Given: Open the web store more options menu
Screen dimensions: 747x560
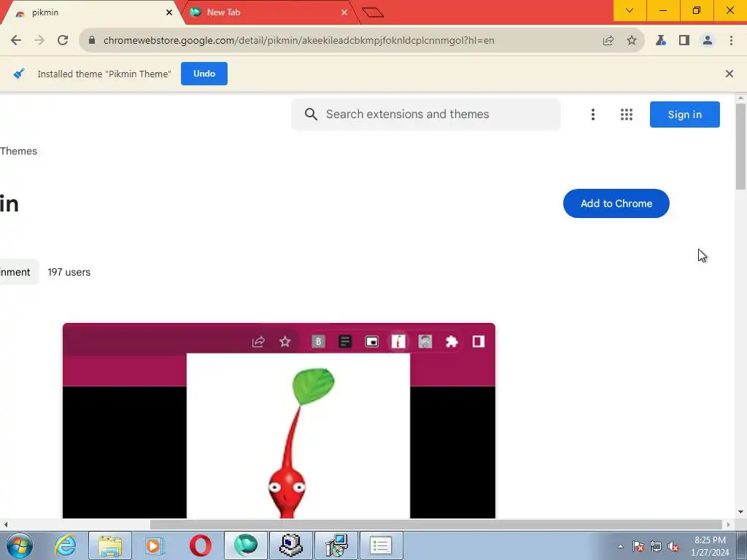Looking at the screenshot, I should pyautogui.click(x=593, y=114).
